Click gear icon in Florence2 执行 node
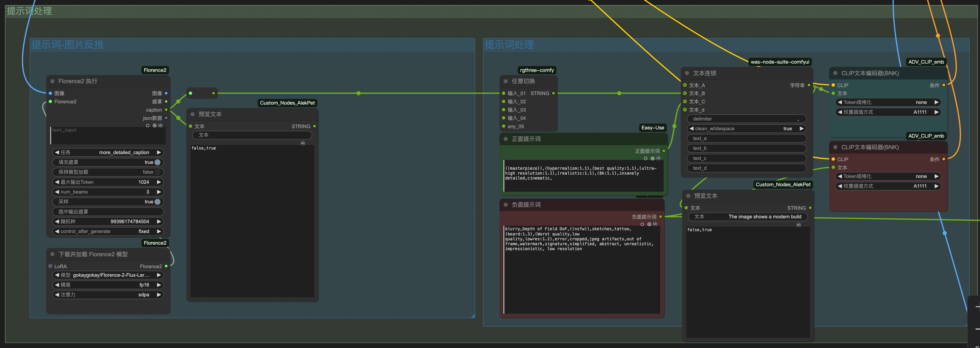 pyautogui.click(x=154, y=126)
